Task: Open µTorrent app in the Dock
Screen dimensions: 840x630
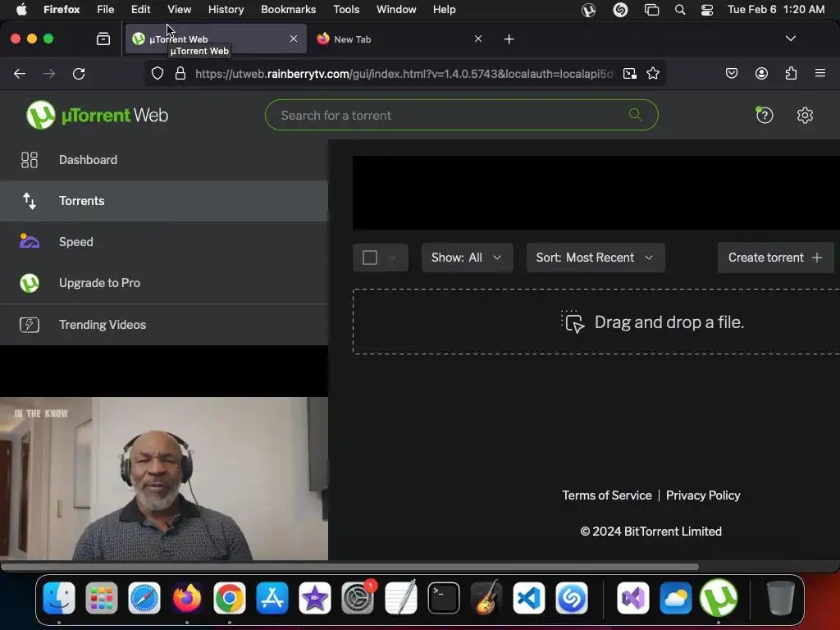Action: click(719, 598)
